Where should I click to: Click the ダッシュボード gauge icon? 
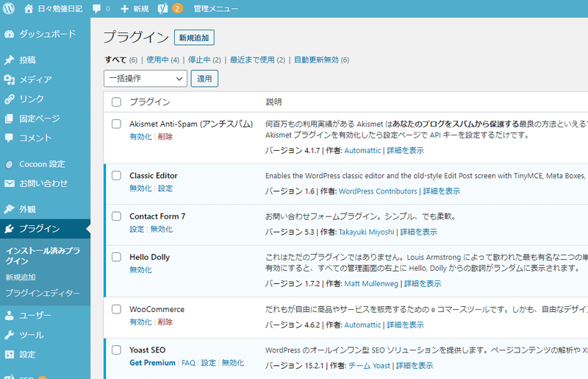(10, 34)
